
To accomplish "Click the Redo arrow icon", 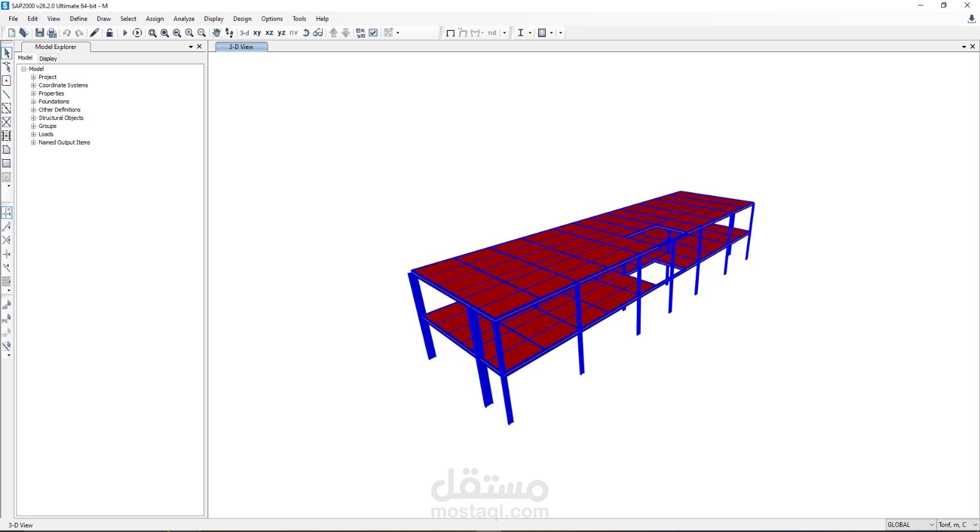I will point(79,33).
